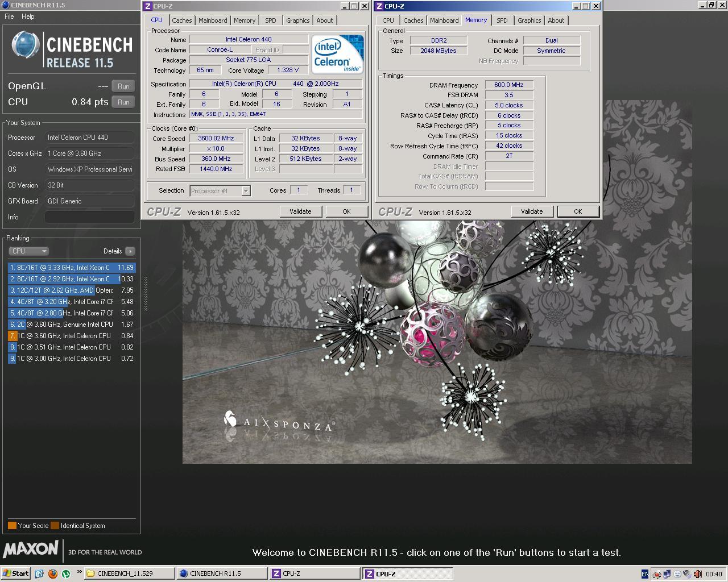This screenshot has width=728, height=582.
Task: Click the orange Your Score legend swatch
Action: tap(12, 526)
